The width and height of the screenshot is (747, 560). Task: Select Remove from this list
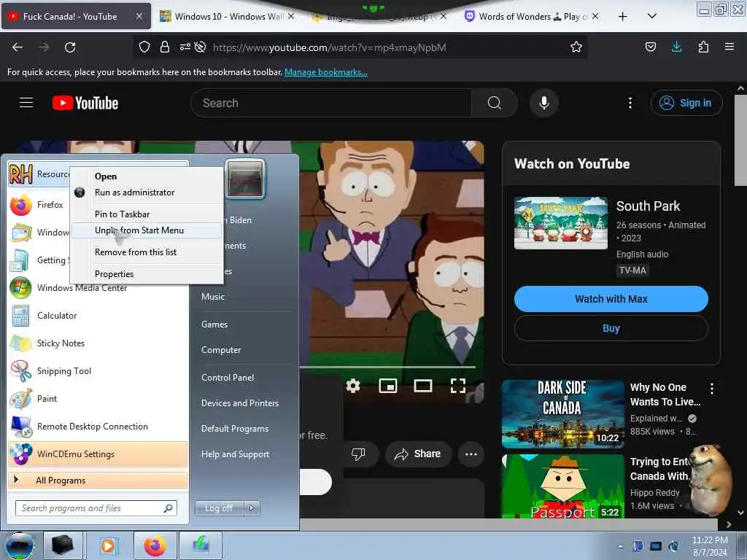[x=146, y=252]
